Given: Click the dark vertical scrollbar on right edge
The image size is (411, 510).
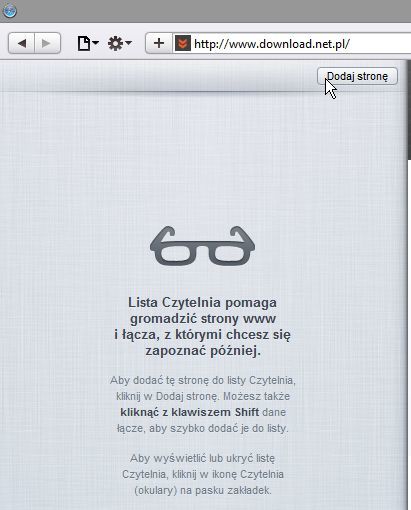Looking at the screenshot, I should [409, 110].
